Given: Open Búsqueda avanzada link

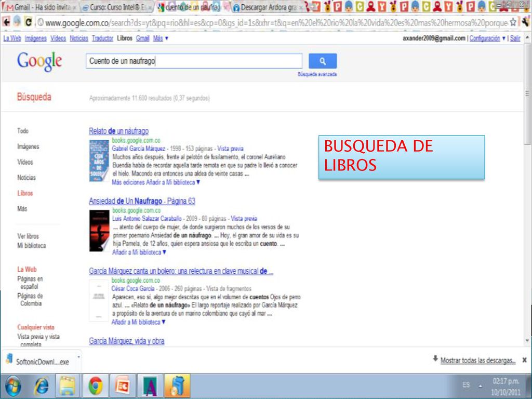Looking at the screenshot, I should [x=317, y=74].
